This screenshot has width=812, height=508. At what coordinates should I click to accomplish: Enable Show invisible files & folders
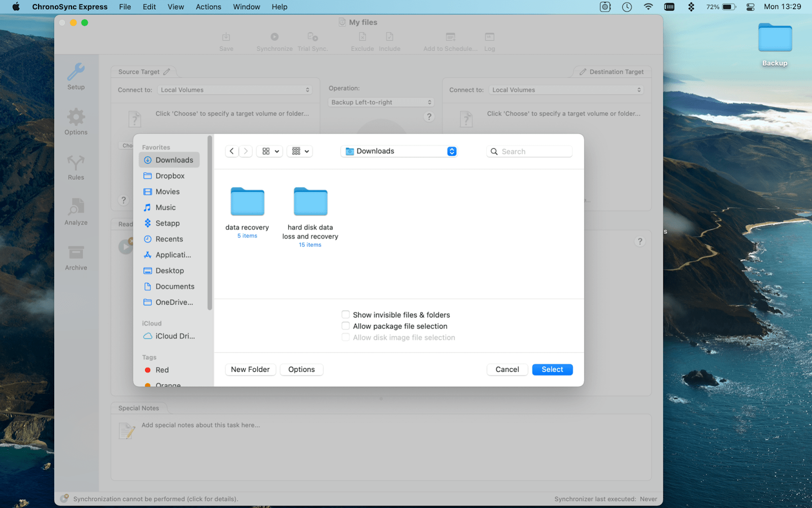pyautogui.click(x=346, y=314)
